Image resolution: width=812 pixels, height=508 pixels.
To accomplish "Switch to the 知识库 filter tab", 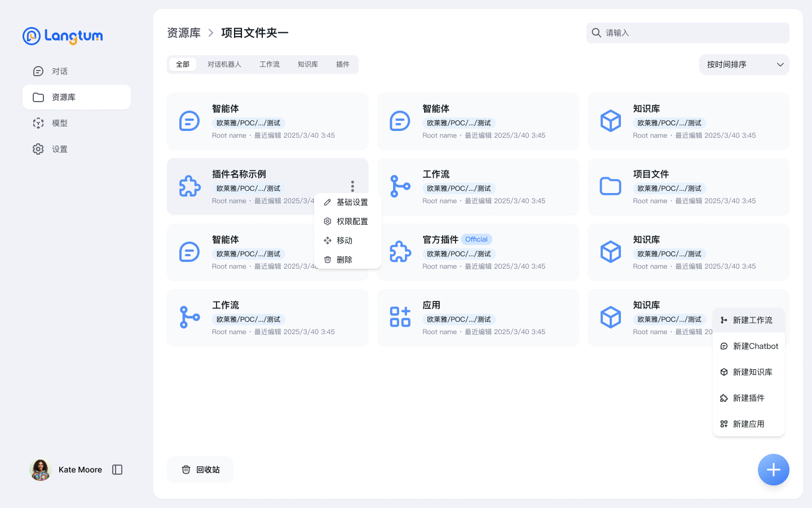I will [308, 64].
